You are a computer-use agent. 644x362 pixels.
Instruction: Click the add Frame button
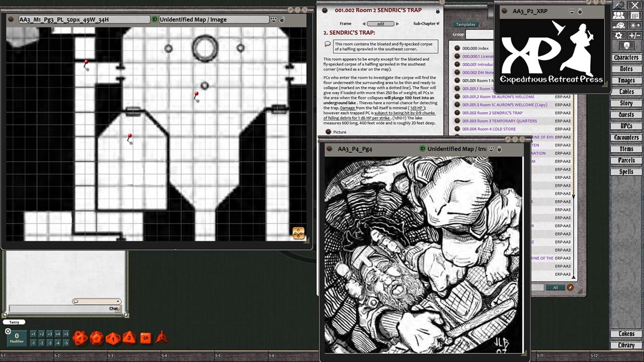381,23
